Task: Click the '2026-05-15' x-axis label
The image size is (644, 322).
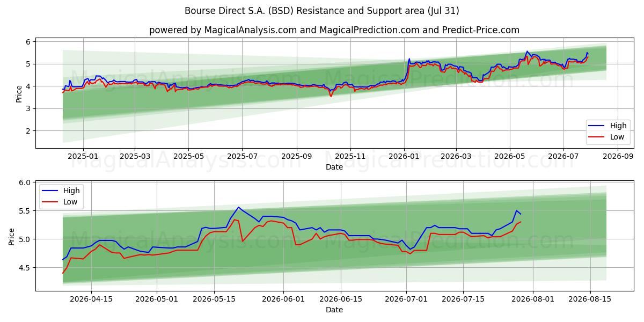Action: (214, 299)
